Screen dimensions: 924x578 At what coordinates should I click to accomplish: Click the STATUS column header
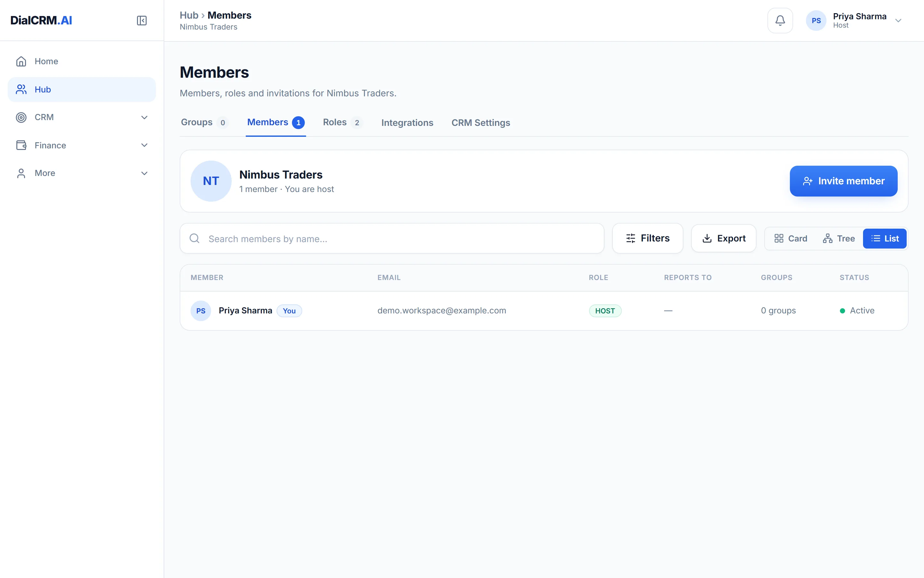854,277
